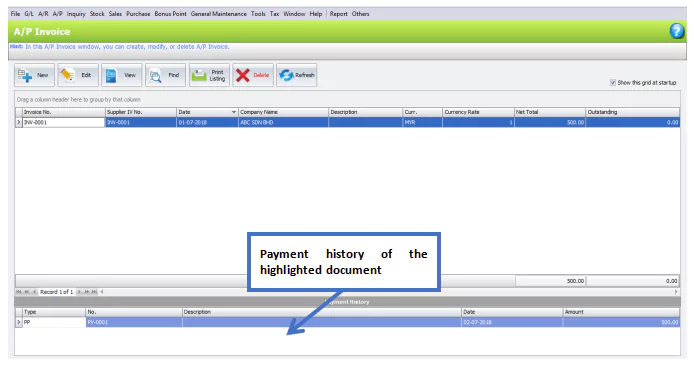Open the A/P menu
Screen dimensions: 694x365
tap(58, 14)
